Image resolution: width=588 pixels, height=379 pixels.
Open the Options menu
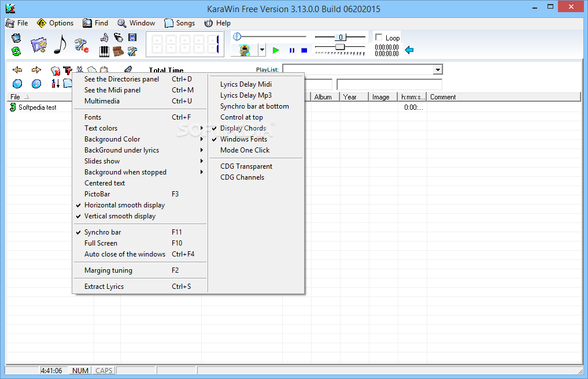pyautogui.click(x=56, y=23)
